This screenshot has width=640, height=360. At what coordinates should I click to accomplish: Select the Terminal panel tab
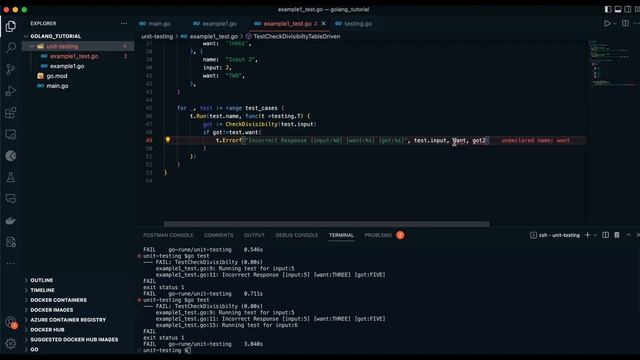coord(341,235)
